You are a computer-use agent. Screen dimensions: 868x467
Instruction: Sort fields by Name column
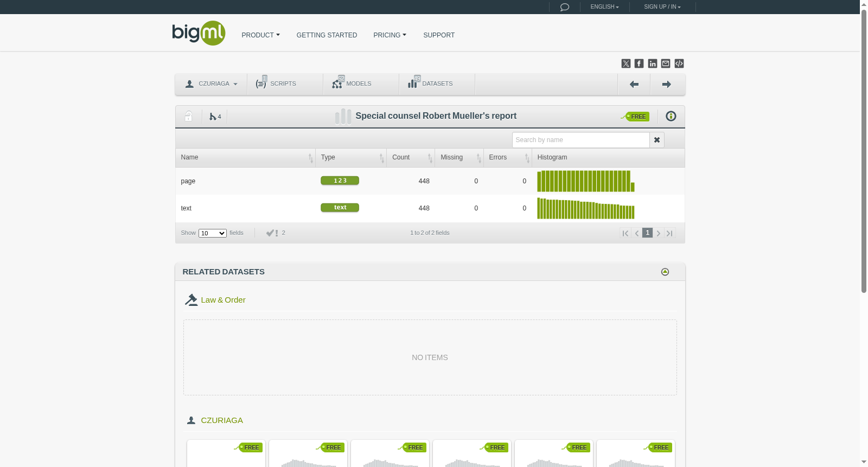245,158
